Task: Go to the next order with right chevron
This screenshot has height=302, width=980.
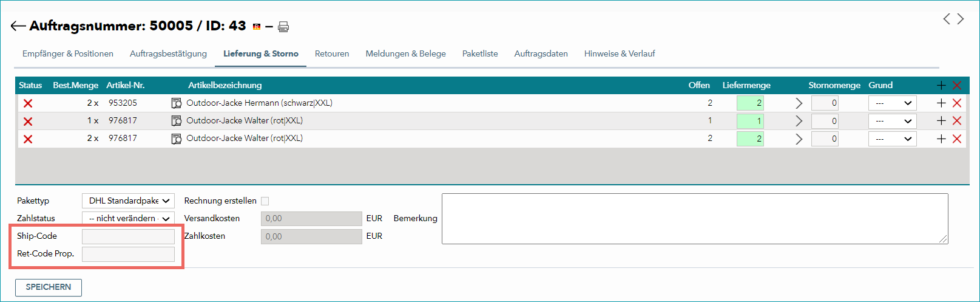Action: coord(961,19)
